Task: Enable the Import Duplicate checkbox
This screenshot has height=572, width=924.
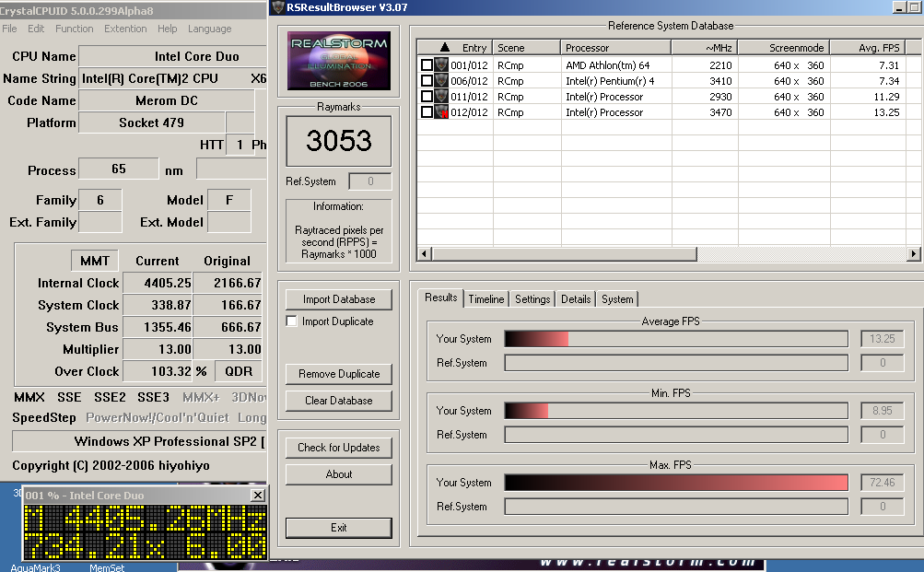Action: pyautogui.click(x=292, y=321)
